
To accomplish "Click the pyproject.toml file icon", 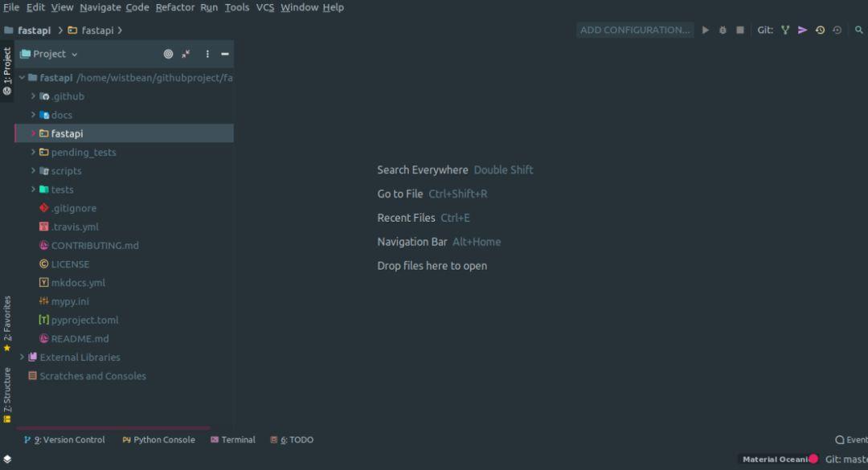I will (43, 320).
